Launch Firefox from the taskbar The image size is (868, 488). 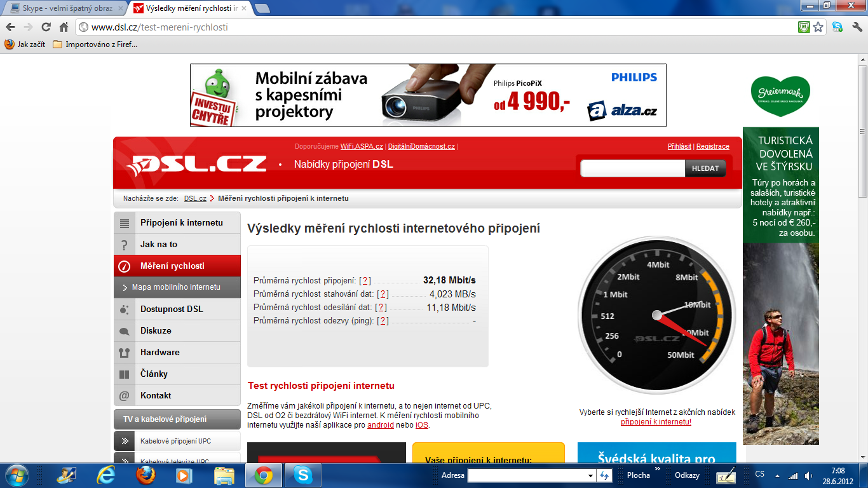pyautogui.click(x=146, y=475)
